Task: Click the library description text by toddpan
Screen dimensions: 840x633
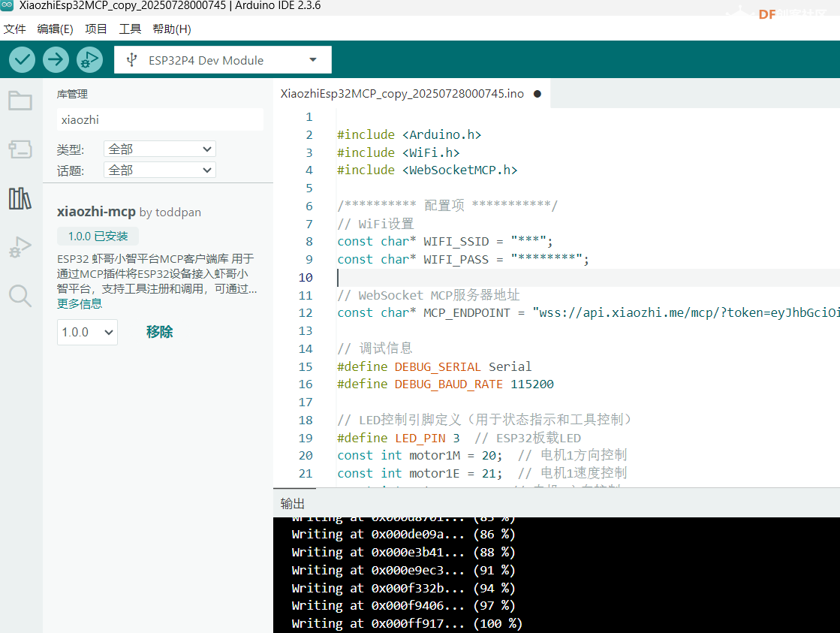Action: [157, 274]
